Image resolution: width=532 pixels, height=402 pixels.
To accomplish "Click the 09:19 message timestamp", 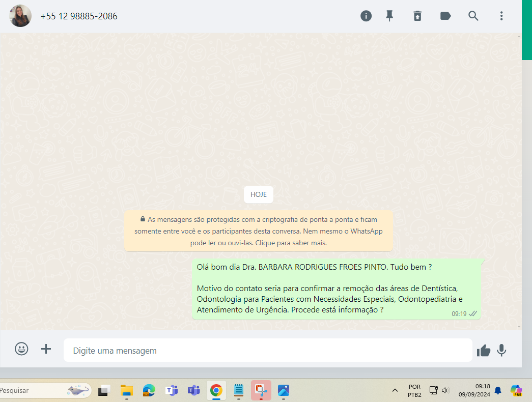I will (x=459, y=314).
